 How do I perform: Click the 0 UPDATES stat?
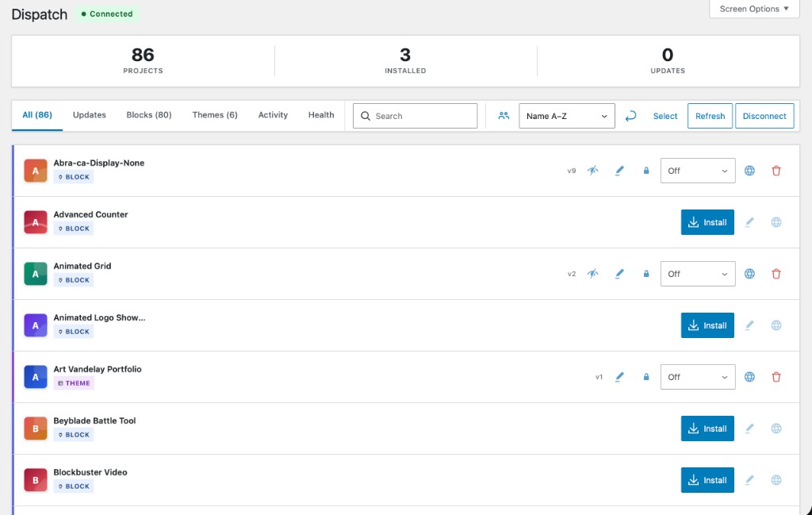click(668, 60)
